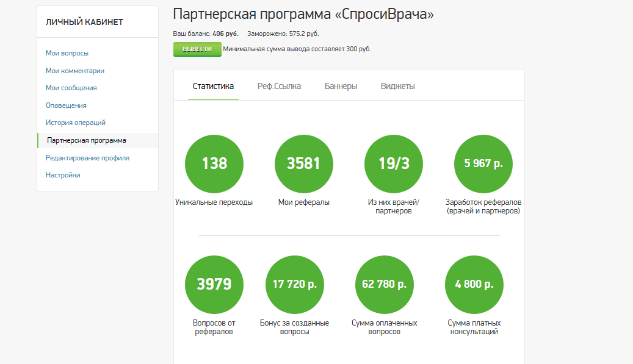Click the Вопросов от рефералов label
633x364 pixels.
tap(214, 327)
